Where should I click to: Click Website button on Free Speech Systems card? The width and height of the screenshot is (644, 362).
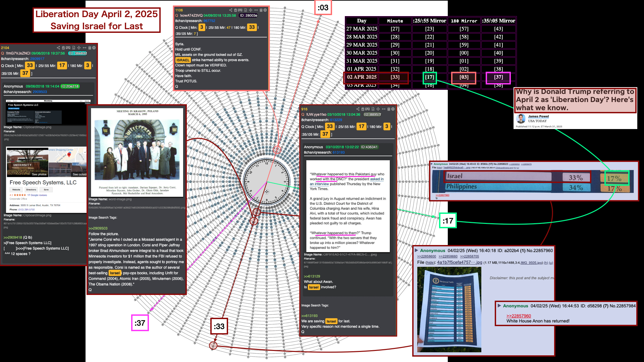click(16, 190)
